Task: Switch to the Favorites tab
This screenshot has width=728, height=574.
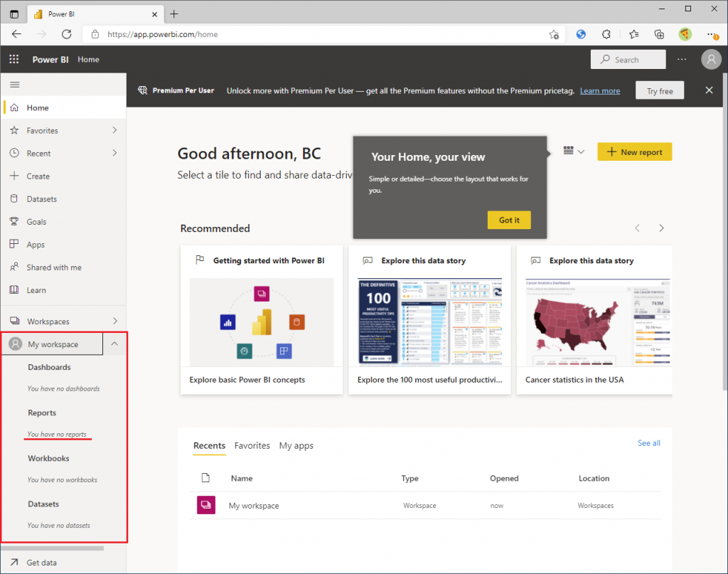Action: tap(252, 445)
